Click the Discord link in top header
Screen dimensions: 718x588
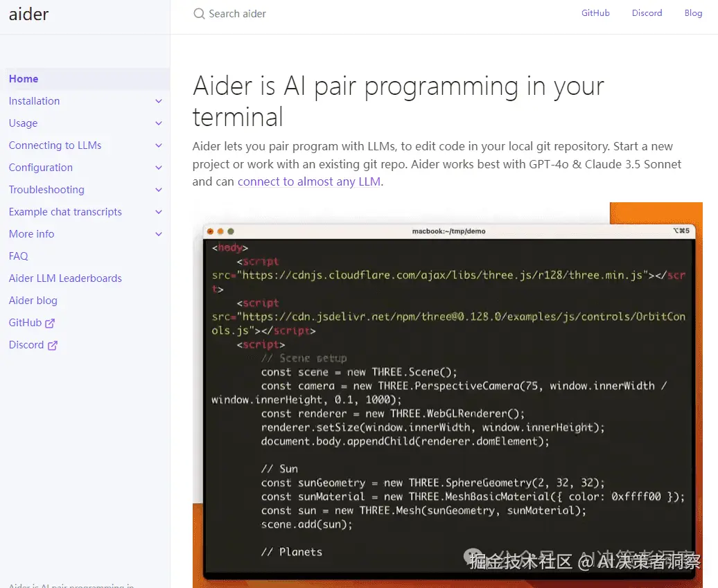(647, 12)
